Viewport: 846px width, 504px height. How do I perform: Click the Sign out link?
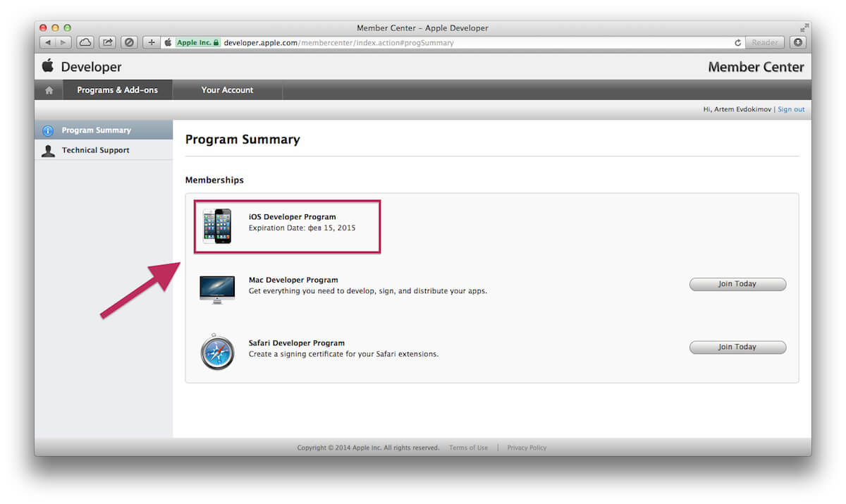click(791, 109)
